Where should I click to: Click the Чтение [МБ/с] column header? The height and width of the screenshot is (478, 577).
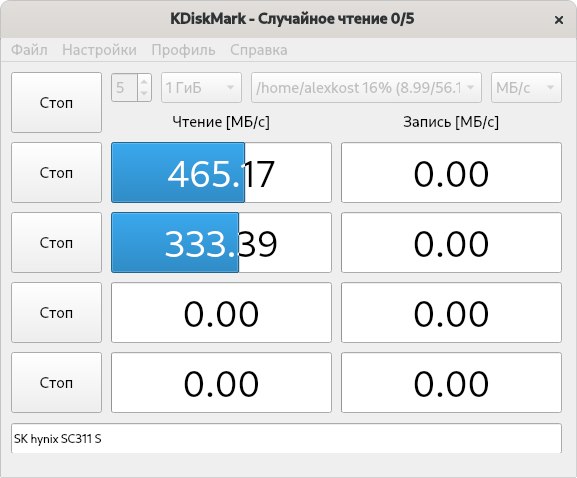click(221, 122)
